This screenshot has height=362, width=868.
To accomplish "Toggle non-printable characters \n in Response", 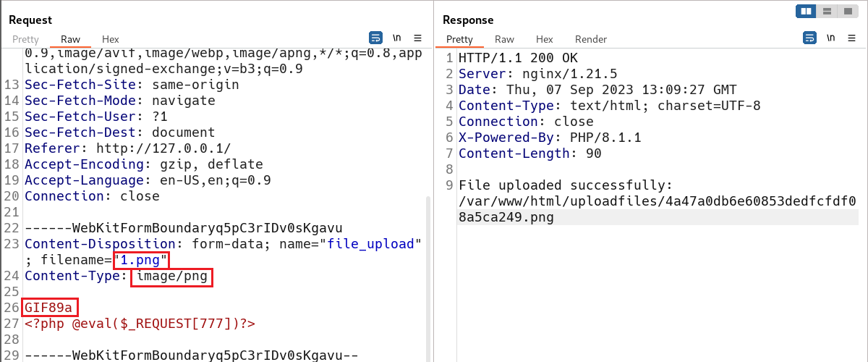I will pos(831,38).
